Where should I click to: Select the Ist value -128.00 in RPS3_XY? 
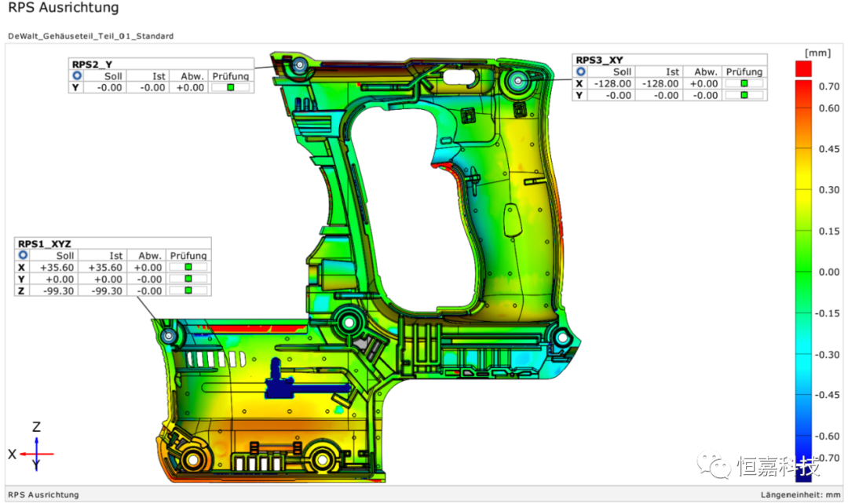point(660,84)
